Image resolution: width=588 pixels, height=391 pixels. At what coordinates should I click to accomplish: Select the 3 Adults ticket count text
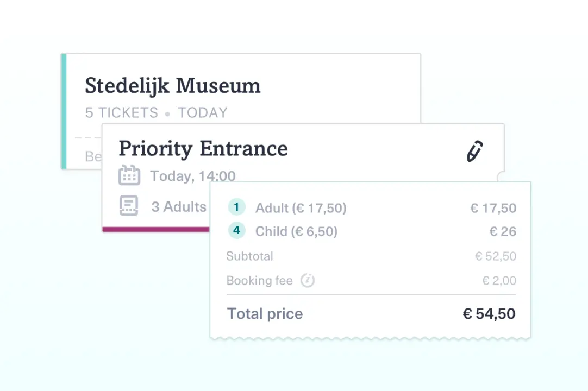pyautogui.click(x=179, y=206)
